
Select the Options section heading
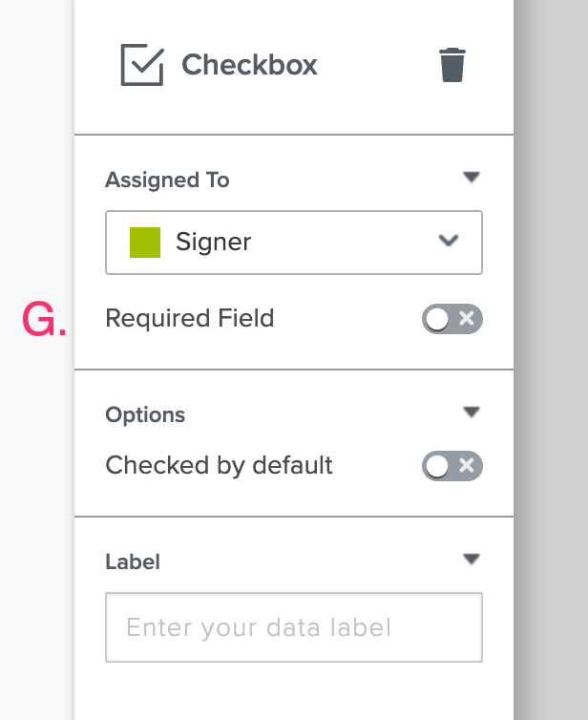(145, 414)
